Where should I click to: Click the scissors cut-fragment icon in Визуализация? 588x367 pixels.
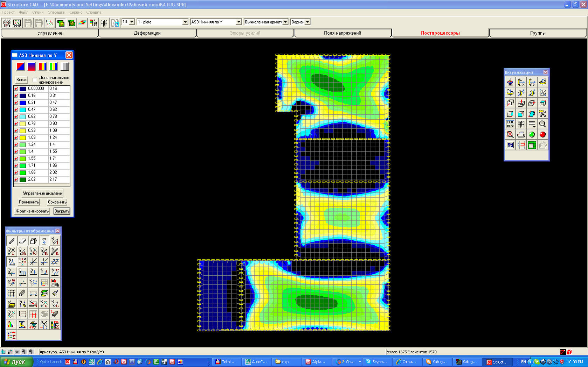[542, 114]
